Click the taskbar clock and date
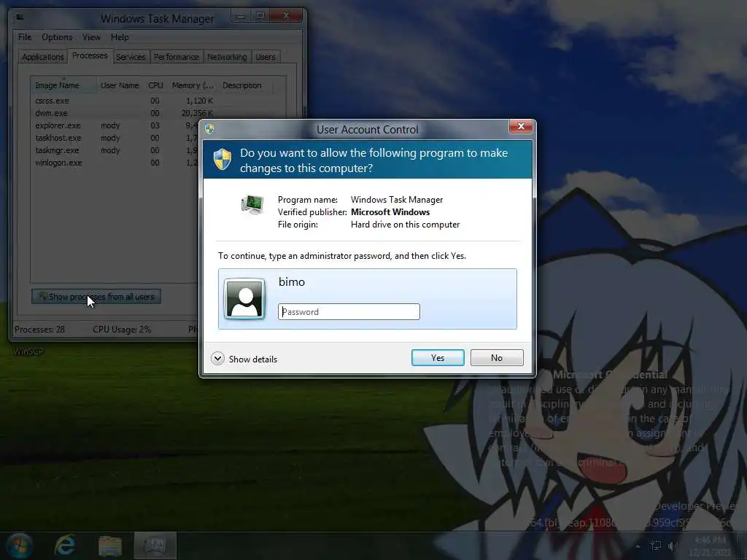This screenshot has height=560, width=747. pyautogui.click(x=710, y=546)
